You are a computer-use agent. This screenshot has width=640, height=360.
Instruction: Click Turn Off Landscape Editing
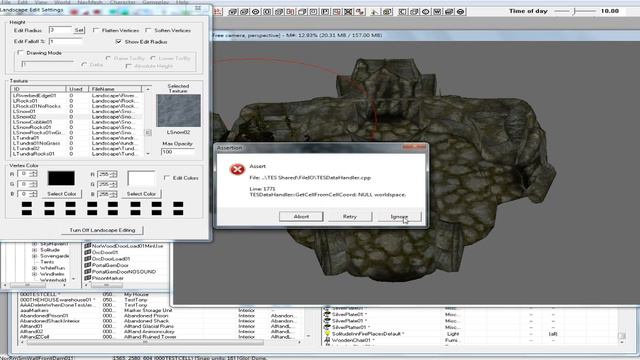102,230
